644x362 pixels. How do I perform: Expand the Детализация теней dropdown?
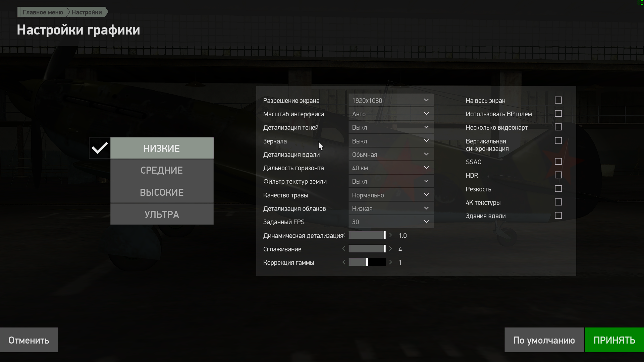pyautogui.click(x=391, y=128)
